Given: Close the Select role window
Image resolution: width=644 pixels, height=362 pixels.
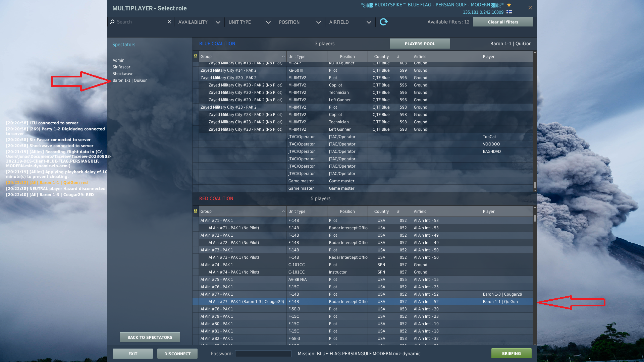Looking at the screenshot, I should [x=530, y=8].
